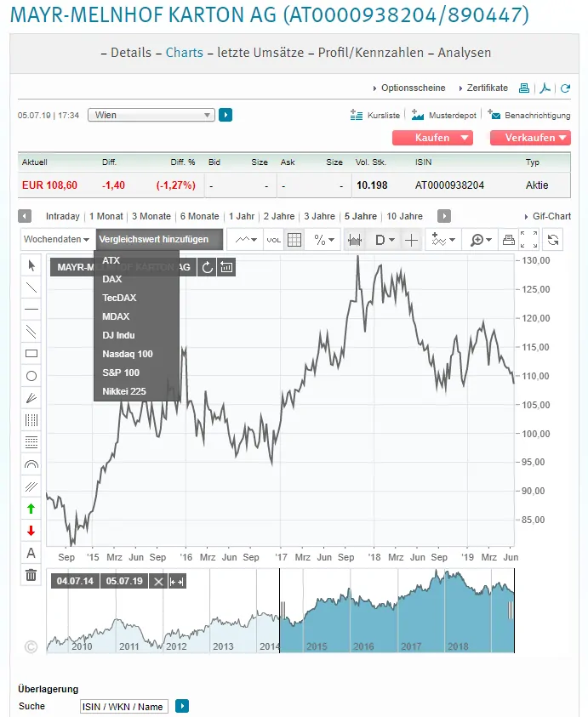Open the Kaufen dropdown button
The height and width of the screenshot is (717, 588).
point(432,138)
